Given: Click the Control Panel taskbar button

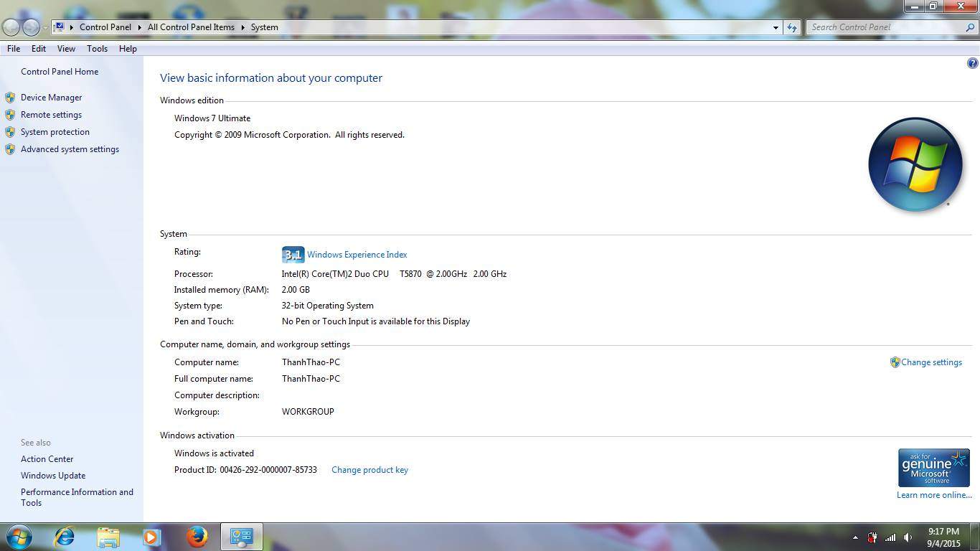Looking at the screenshot, I should tap(242, 537).
